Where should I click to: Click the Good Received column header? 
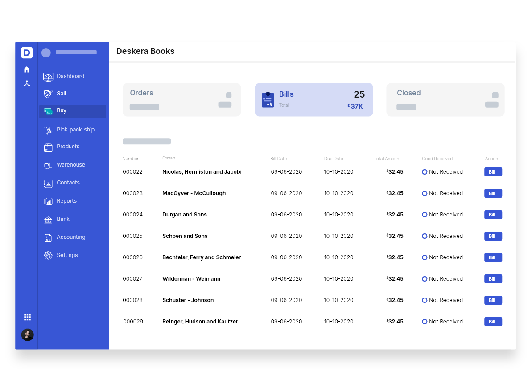437,159
